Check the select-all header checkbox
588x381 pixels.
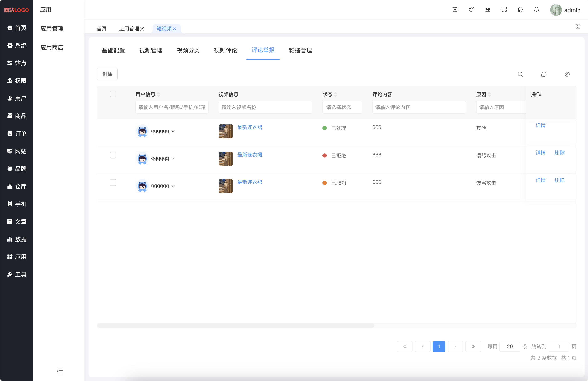tap(113, 94)
